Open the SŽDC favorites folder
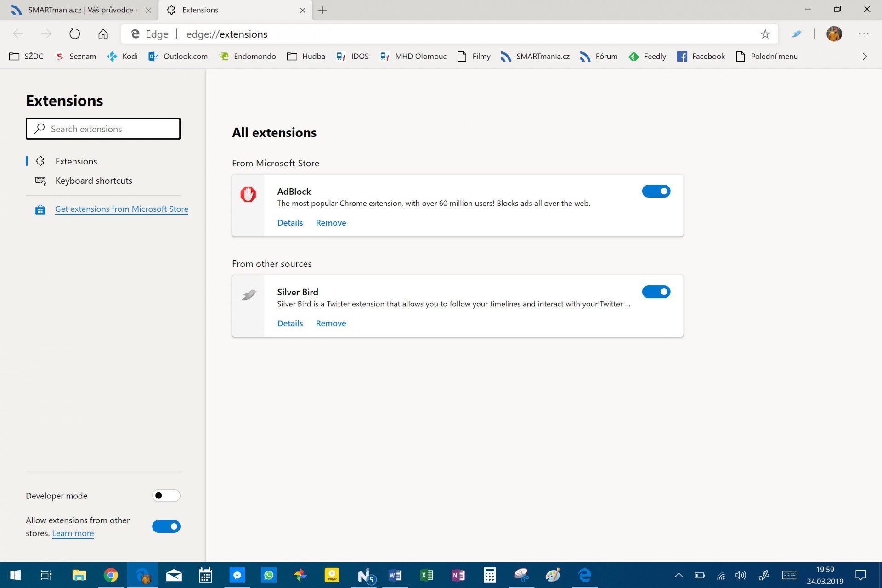 26,57
